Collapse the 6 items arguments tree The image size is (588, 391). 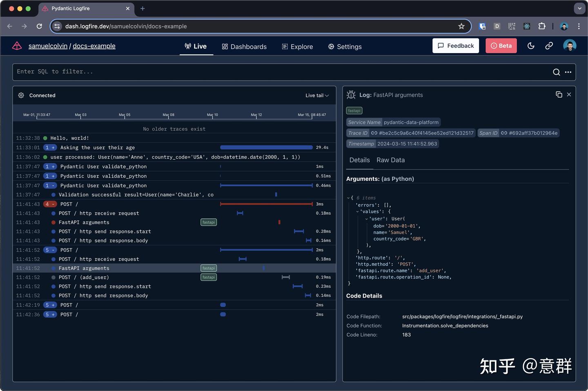348,198
